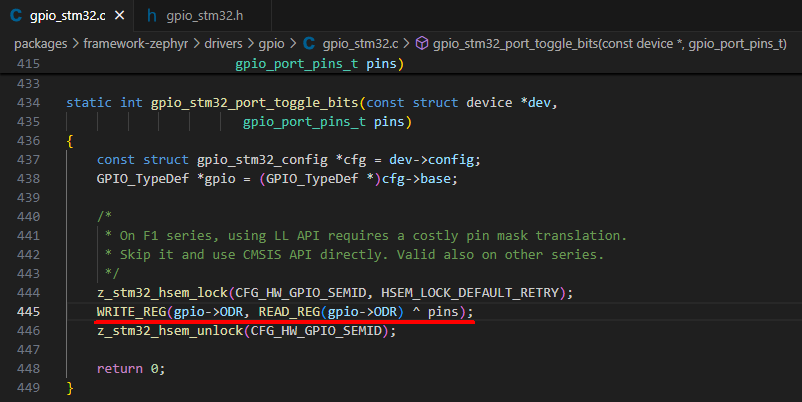Screen dimensions: 802x402
Task: Open the gpio_stm32.h tab
Action: click(203, 15)
